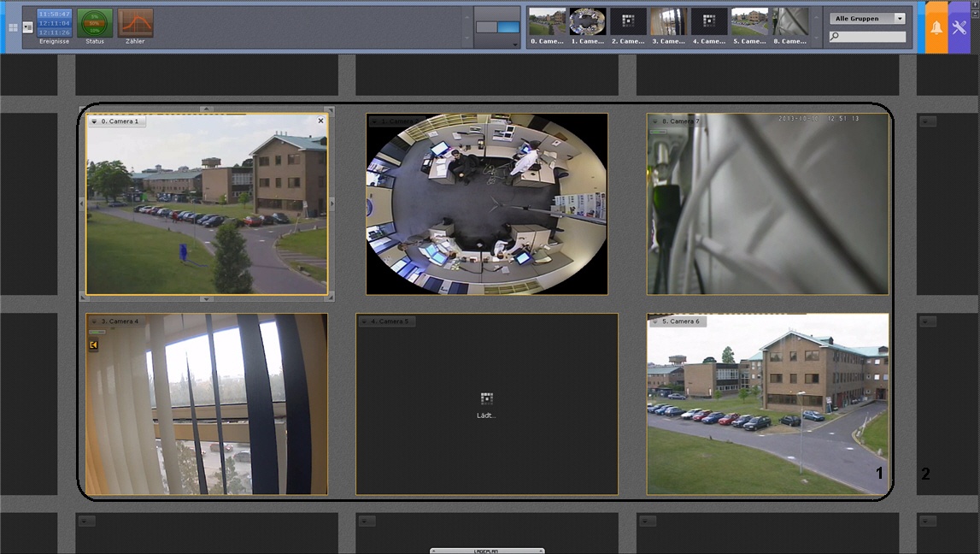Open the Alle Gruppen dropdown
The image size is (980, 554).
click(x=867, y=18)
